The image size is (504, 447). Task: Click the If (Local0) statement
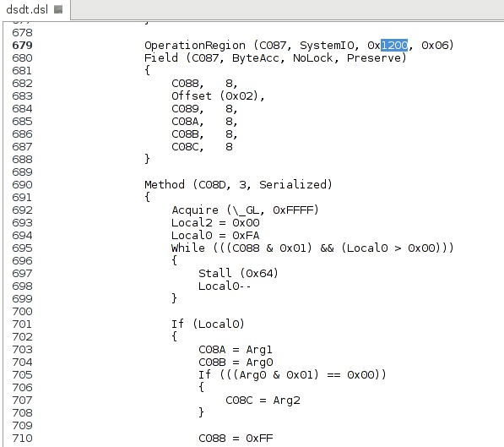208,324
